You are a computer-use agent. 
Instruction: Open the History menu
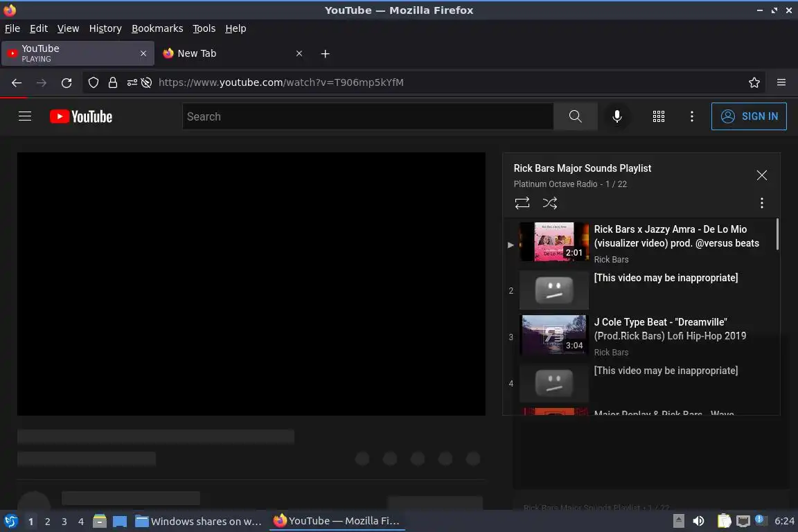click(x=105, y=28)
